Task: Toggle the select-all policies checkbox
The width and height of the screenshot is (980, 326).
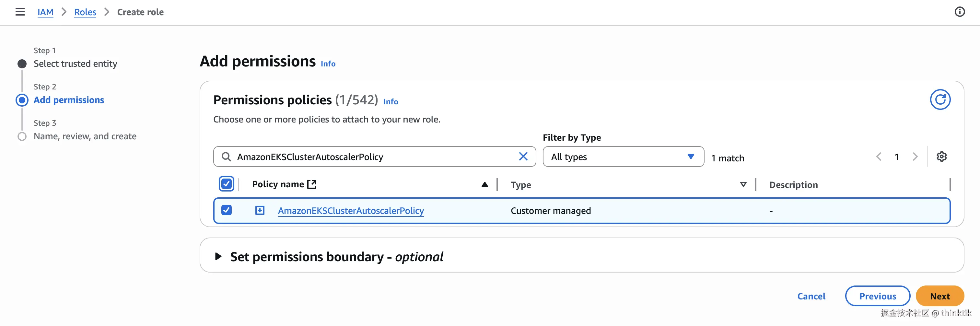Action: pyautogui.click(x=226, y=184)
